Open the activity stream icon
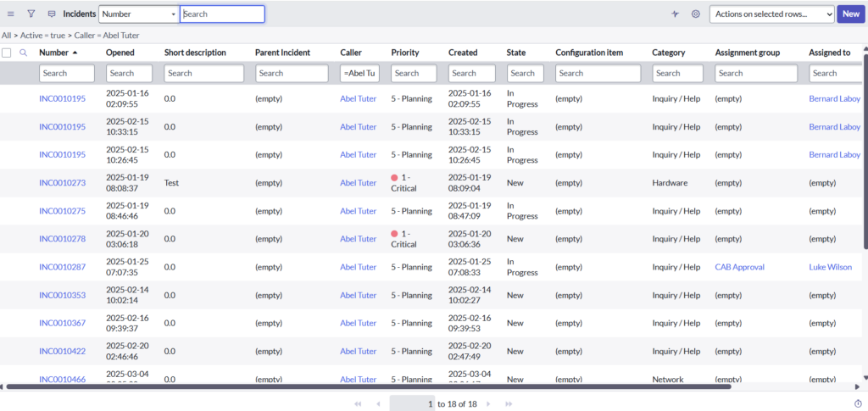Viewport: 868px width, 411px height. [x=52, y=14]
